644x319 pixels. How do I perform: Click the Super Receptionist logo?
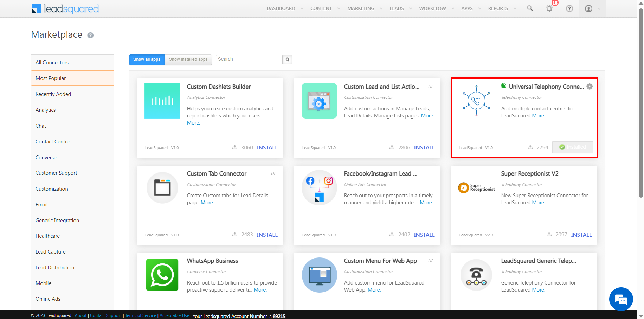tap(476, 188)
